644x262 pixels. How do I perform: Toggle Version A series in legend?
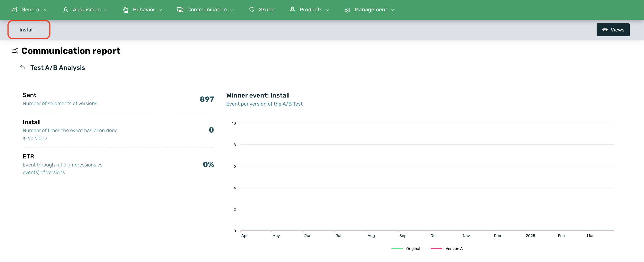click(x=454, y=249)
